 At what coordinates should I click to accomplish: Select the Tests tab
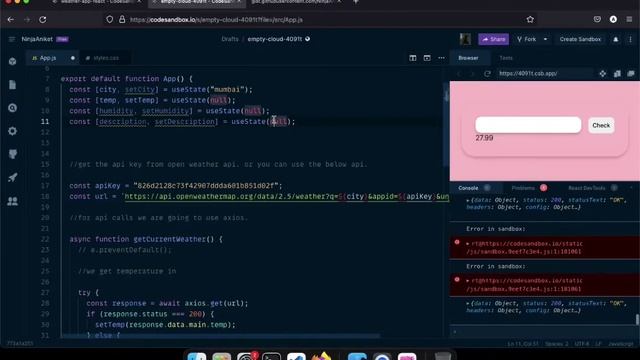coord(506,58)
